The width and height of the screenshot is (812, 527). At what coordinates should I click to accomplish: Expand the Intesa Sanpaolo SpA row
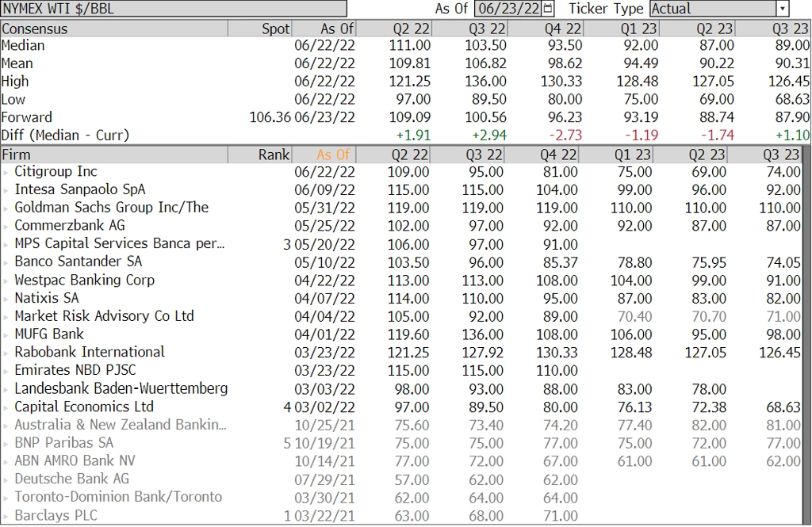tap(6, 190)
